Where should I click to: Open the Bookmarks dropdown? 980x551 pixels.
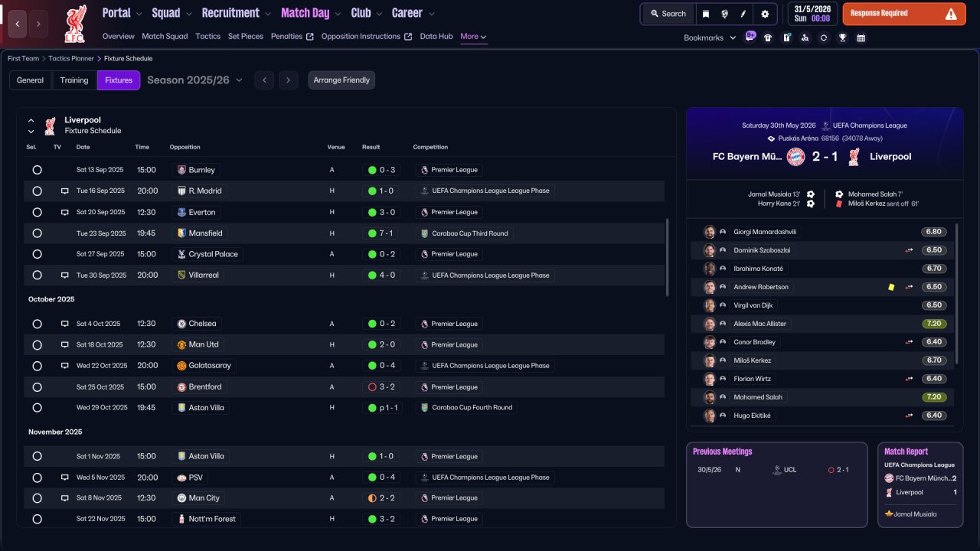(x=710, y=37)
